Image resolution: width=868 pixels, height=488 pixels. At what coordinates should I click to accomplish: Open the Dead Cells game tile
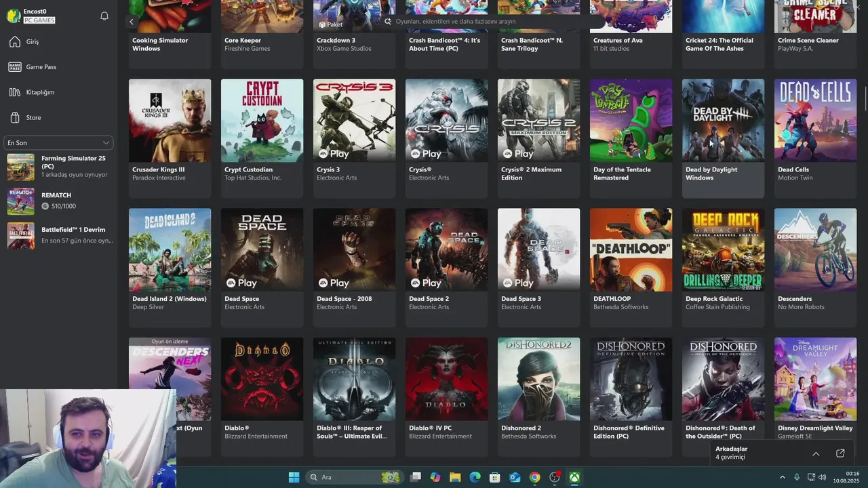(815, 138)
